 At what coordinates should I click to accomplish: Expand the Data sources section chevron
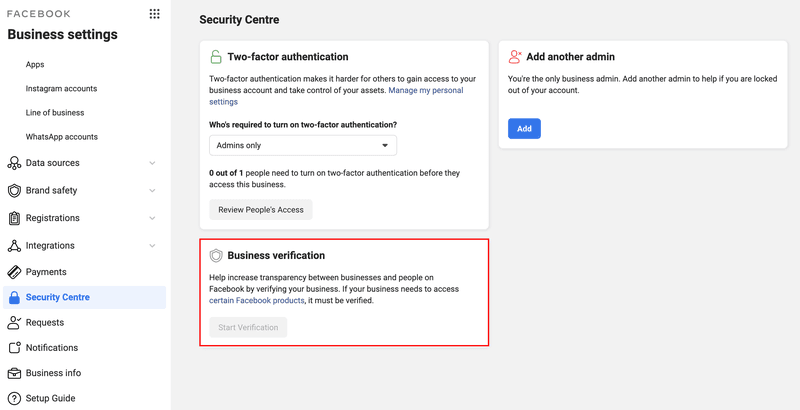point(152,163)
